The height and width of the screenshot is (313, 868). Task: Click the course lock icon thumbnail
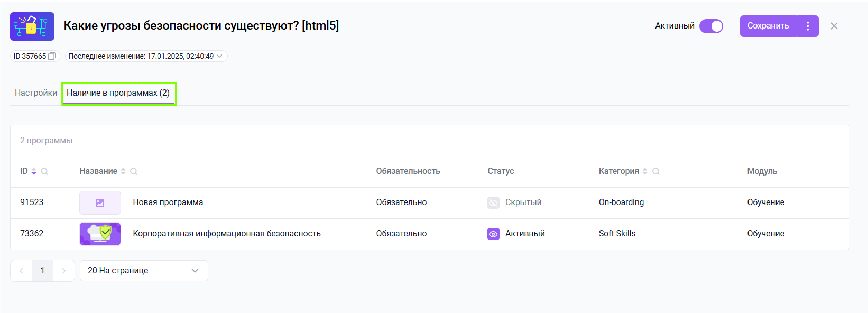pos(32,26)
